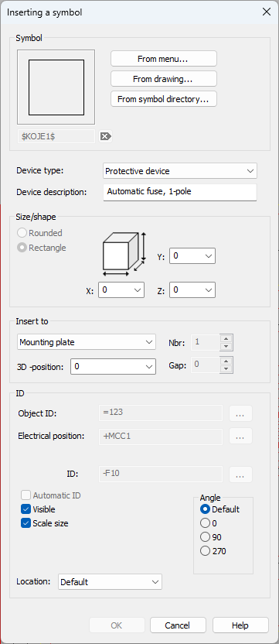Image resolution: width=279 pixels, height=644 pixels.
Task: Expand the Mounting plate insert-to list
Action: (x=87, y=341)
